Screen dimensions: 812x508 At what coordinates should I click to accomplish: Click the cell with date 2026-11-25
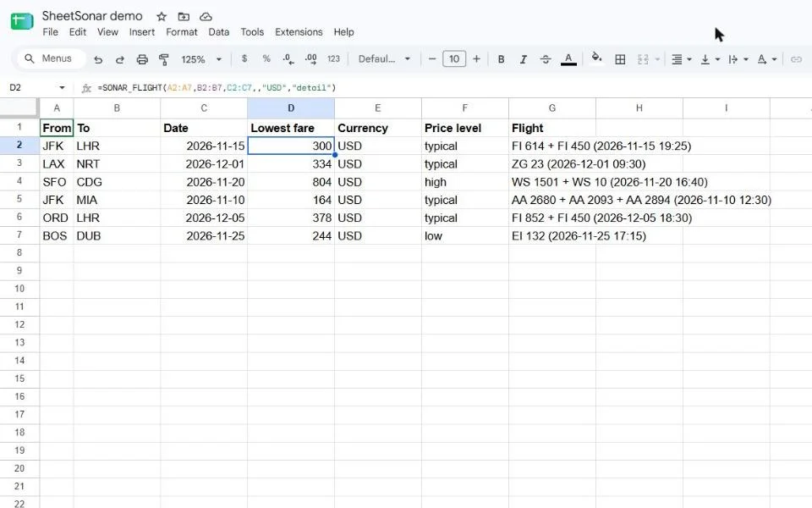tap(204, 236)
